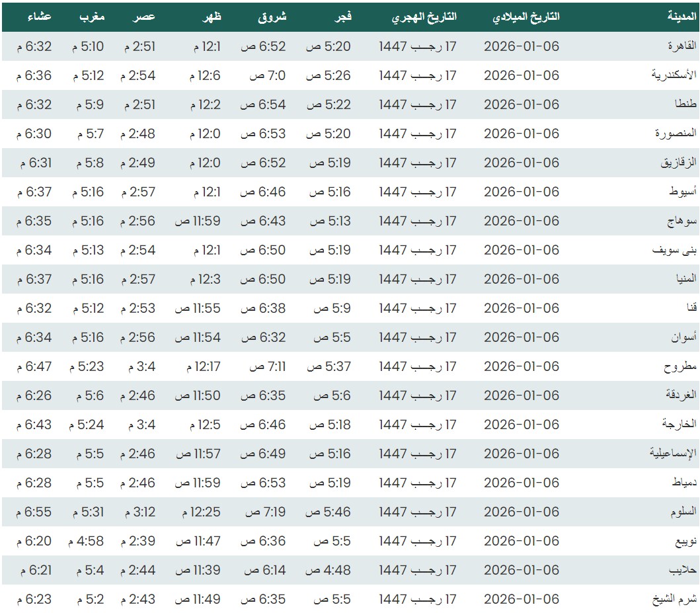This screenshot has width=700, height=613.
Task: Click the Gregorian date in the طنطا row
Action: click(522, 104)
